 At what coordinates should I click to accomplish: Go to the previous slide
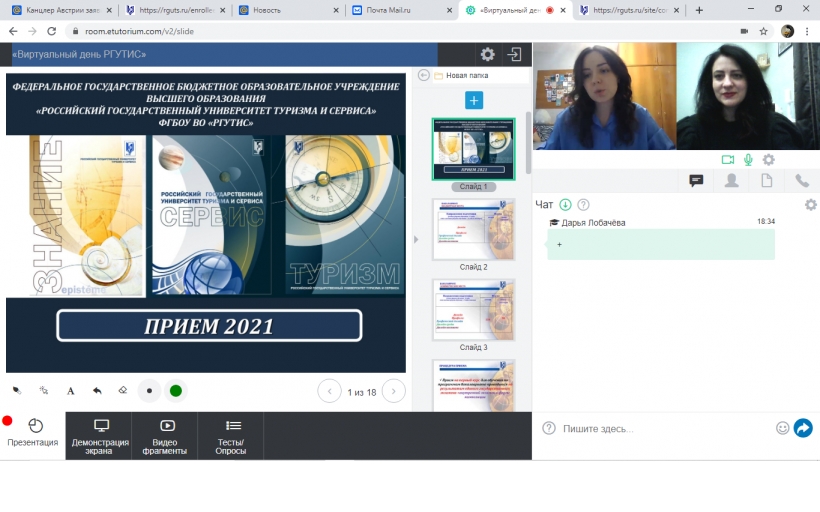[329, 391]
